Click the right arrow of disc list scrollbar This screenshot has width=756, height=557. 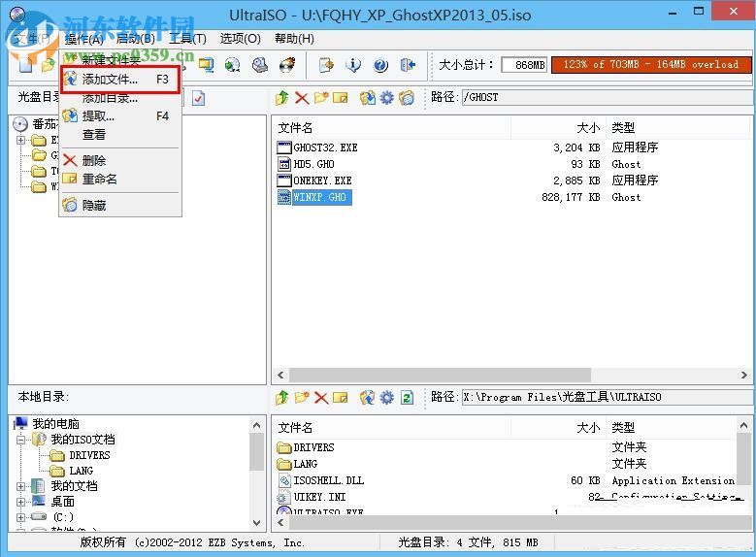click(x=743, y=375)
